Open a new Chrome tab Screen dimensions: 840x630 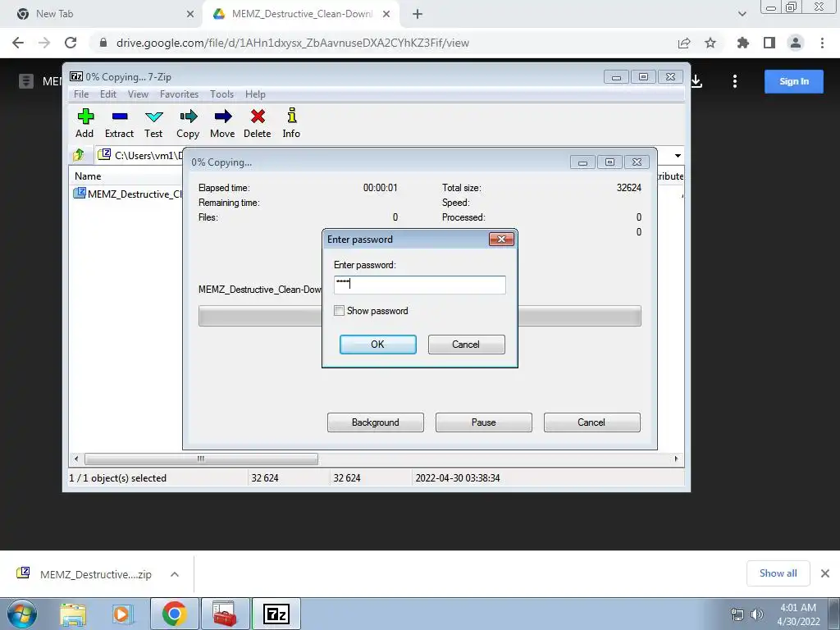(x=418, y=14)
